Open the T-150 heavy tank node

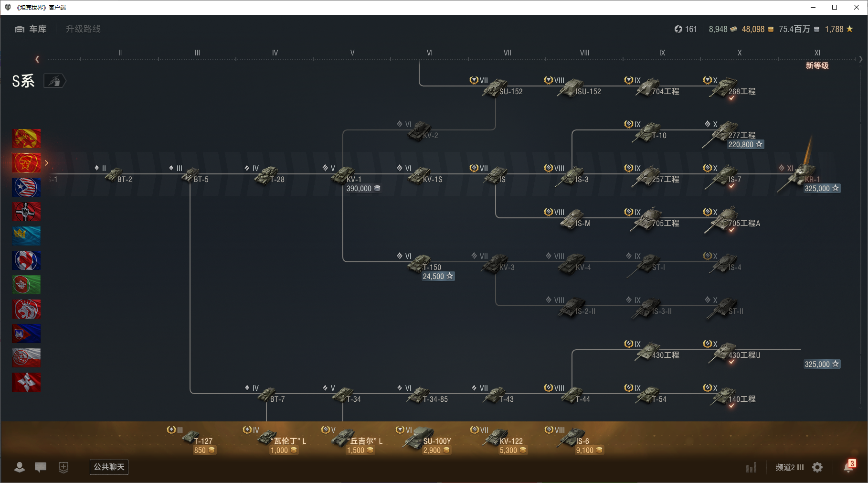pyautogui.click(x=421, y=263)
